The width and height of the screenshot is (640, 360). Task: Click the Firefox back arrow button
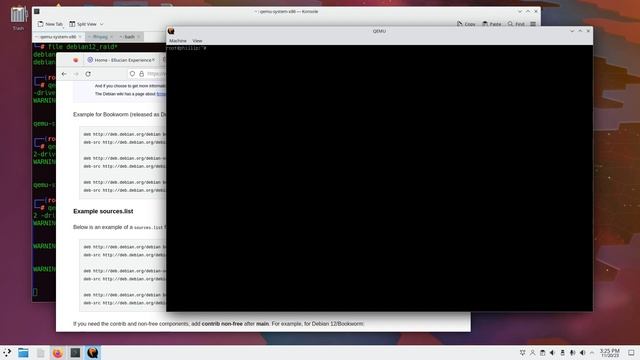pos(64,74)
